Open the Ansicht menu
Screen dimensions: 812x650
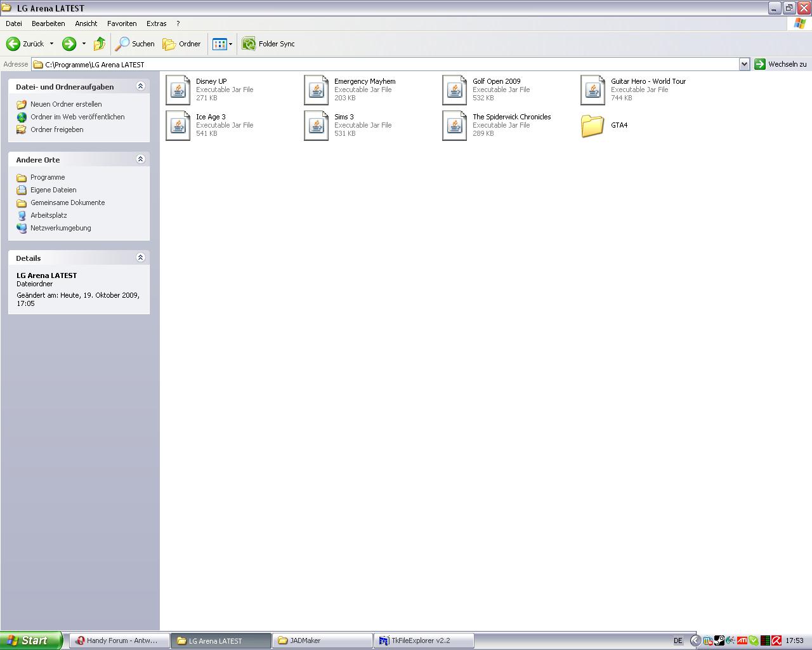86,23
